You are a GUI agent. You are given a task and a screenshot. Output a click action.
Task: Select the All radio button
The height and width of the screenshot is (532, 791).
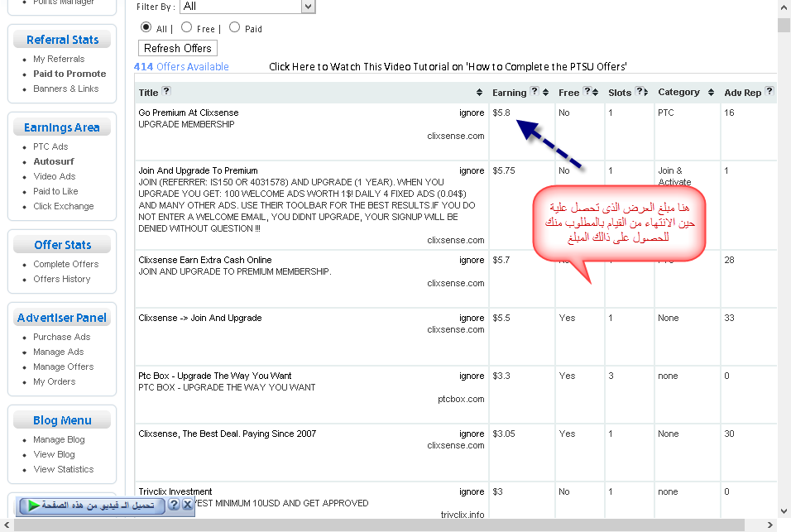146,27
